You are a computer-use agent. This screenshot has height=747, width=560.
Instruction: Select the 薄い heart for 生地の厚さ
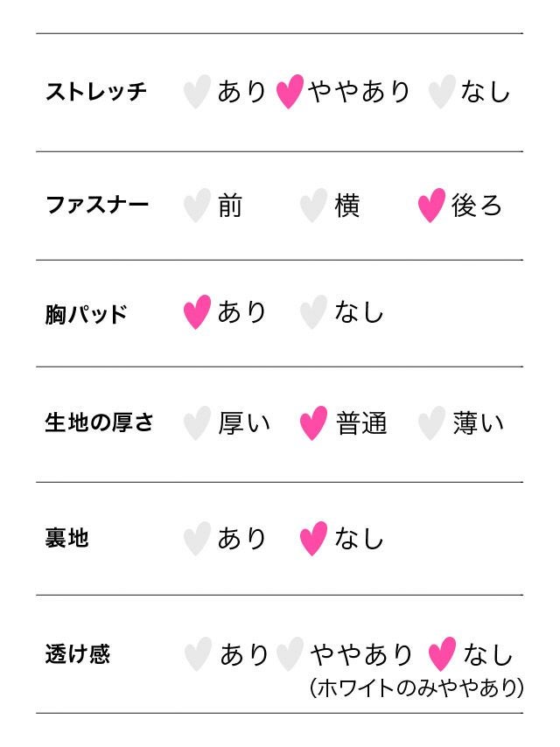(x=431, y=423)
